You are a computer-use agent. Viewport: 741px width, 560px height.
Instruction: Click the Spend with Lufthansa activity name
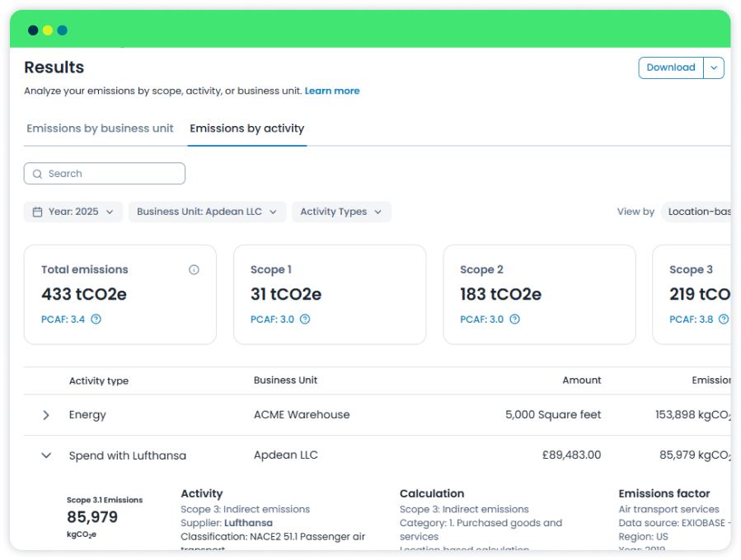(128, 455)
